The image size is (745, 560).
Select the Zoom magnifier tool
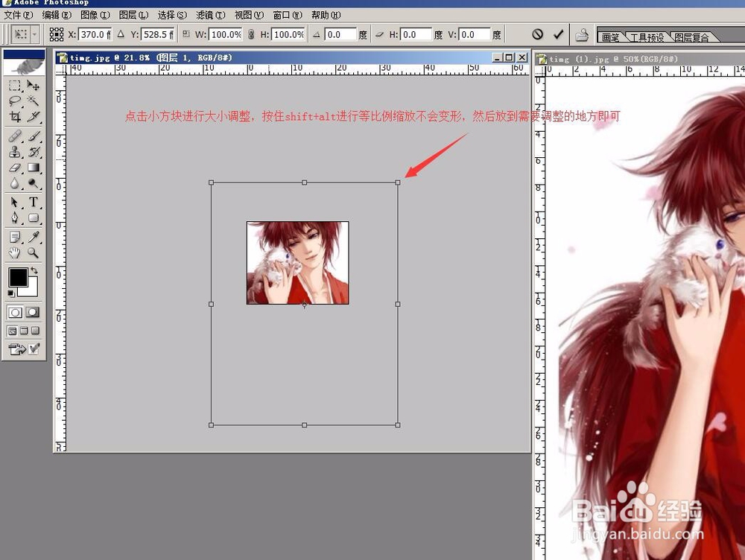(33, 252)
